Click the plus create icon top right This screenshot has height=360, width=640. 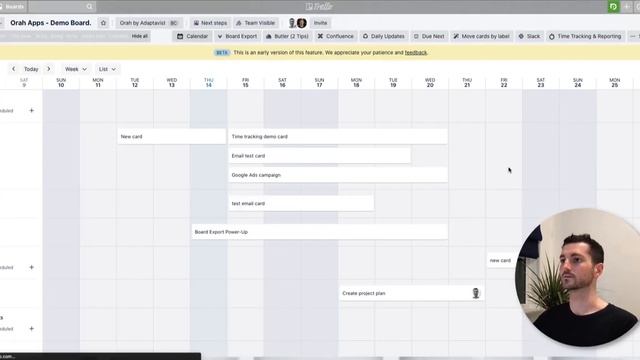click(x=627, y=7)
